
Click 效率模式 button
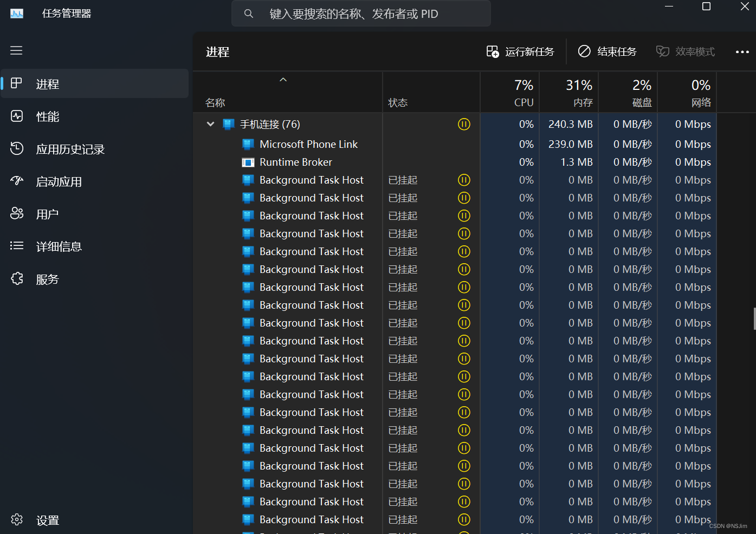coord(686,51)
